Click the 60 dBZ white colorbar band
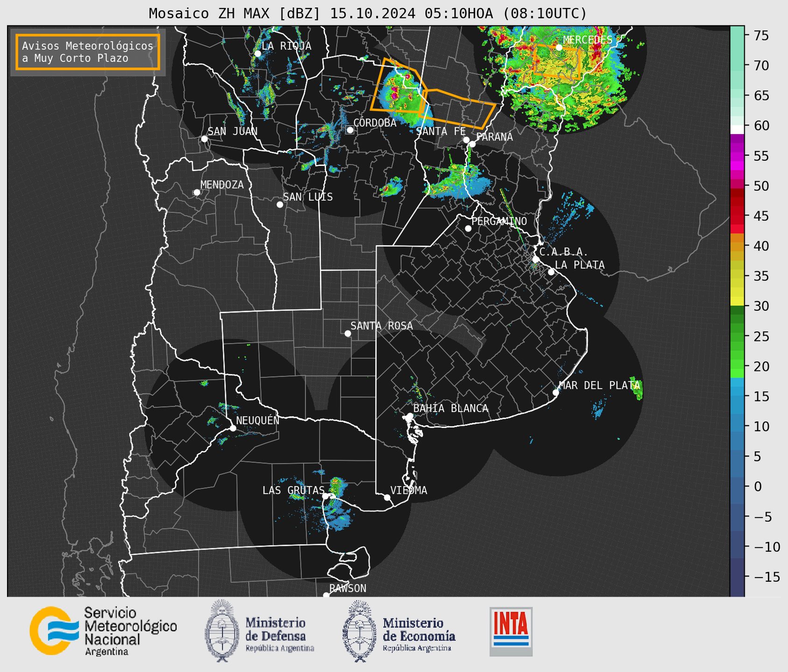788x672 pixels. pos(737,129)
